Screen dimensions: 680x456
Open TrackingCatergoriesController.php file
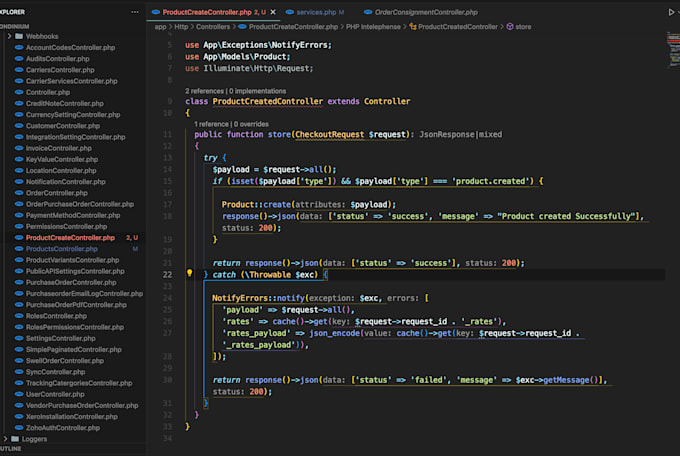79,384
